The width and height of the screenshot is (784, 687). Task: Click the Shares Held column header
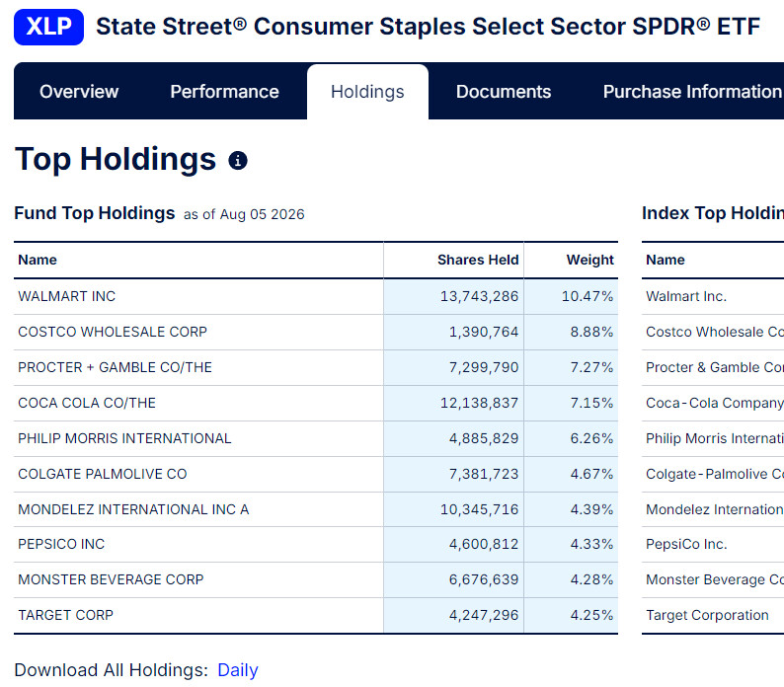(x=478, y=260)
